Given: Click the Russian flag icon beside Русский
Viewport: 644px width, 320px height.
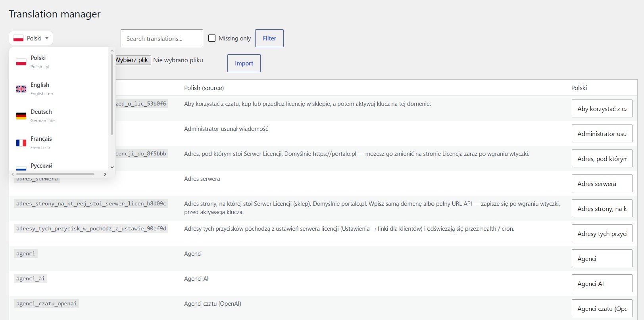Looking at the screenshot, I should click(x=21, y=168).
